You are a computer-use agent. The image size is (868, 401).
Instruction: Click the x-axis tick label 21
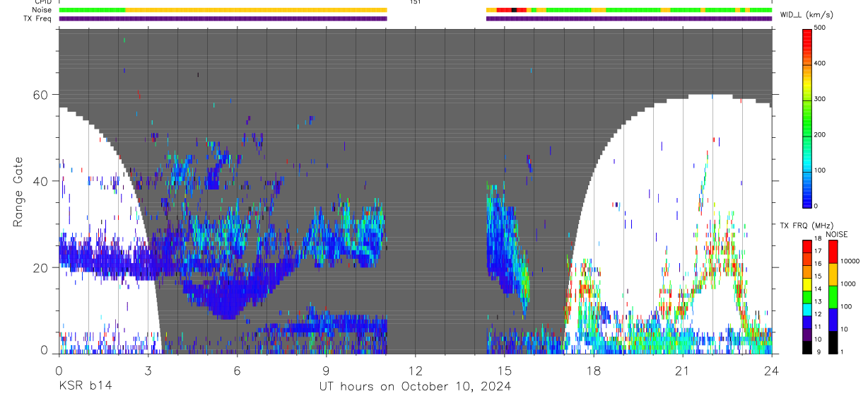(x=682, y=371)
